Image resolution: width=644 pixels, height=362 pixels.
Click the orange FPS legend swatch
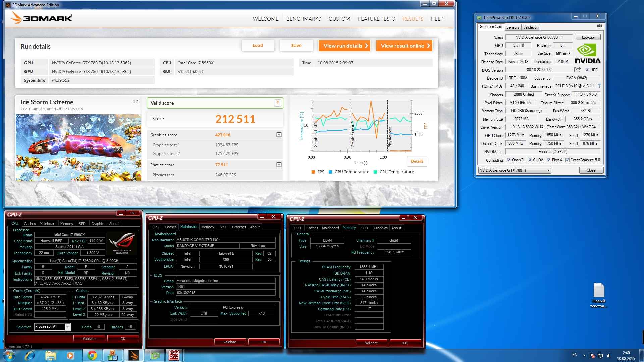coord(313,172)
